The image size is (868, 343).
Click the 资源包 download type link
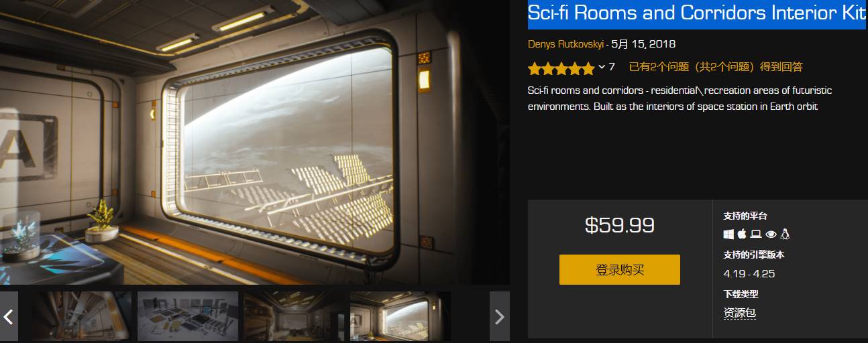coord(740,313)
